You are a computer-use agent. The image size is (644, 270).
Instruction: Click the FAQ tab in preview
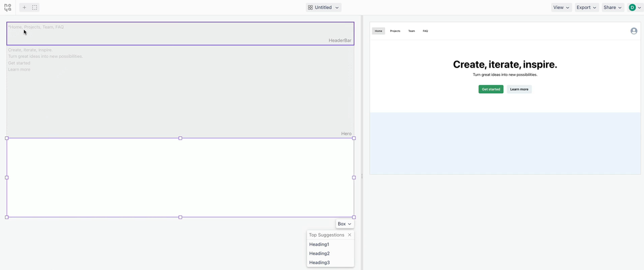tap(426, 31)
